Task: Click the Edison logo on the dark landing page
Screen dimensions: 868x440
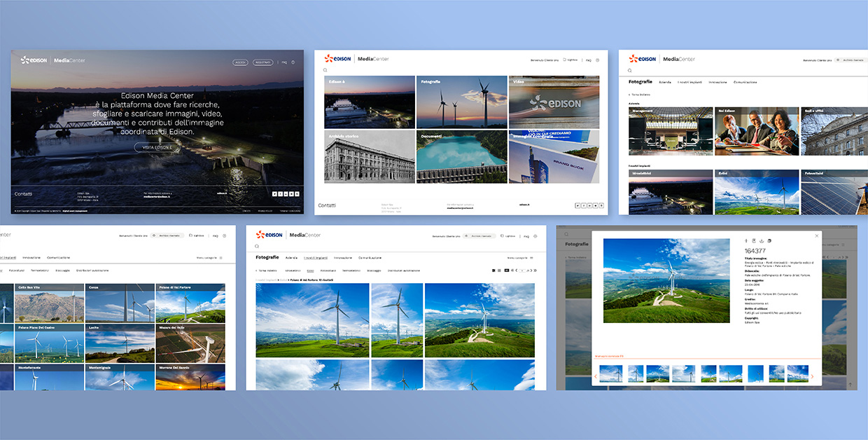Action: (34, 60)
